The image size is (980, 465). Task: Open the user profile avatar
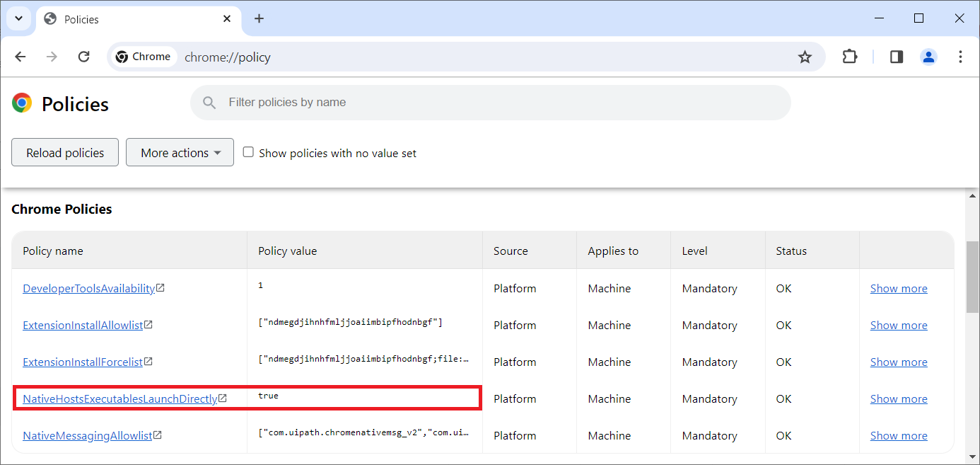click(928, 57)
